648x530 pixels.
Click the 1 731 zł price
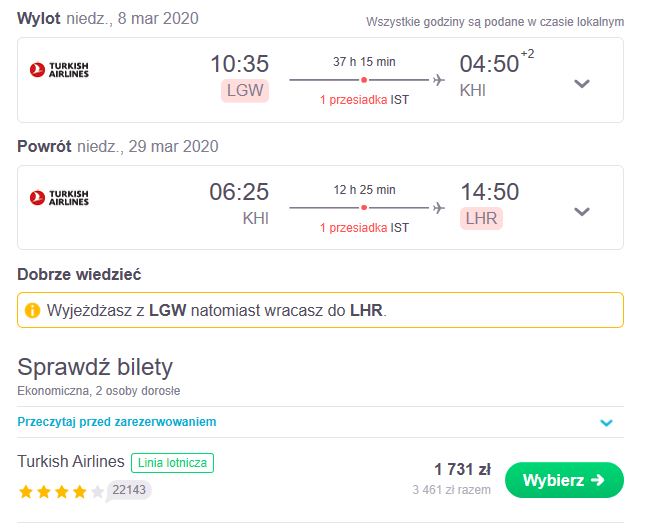pos(462,470)
